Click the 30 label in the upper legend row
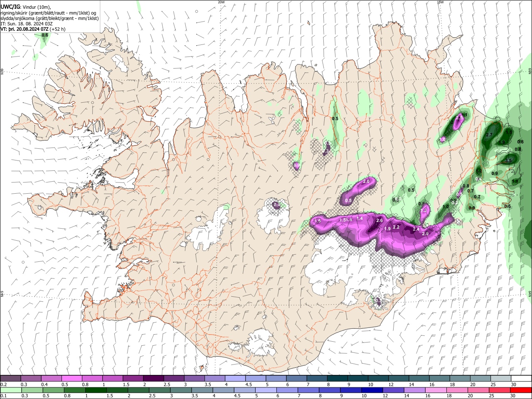 [x=514, y=384]
